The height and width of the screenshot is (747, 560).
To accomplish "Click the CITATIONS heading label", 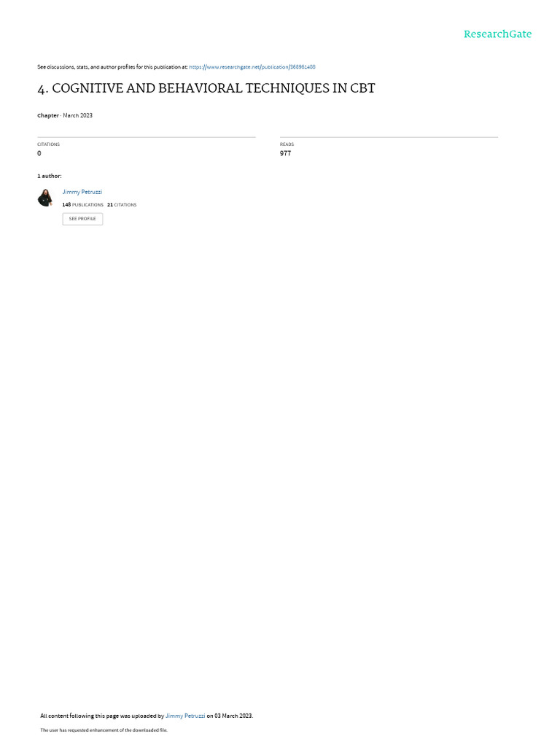I will [49, 144].
